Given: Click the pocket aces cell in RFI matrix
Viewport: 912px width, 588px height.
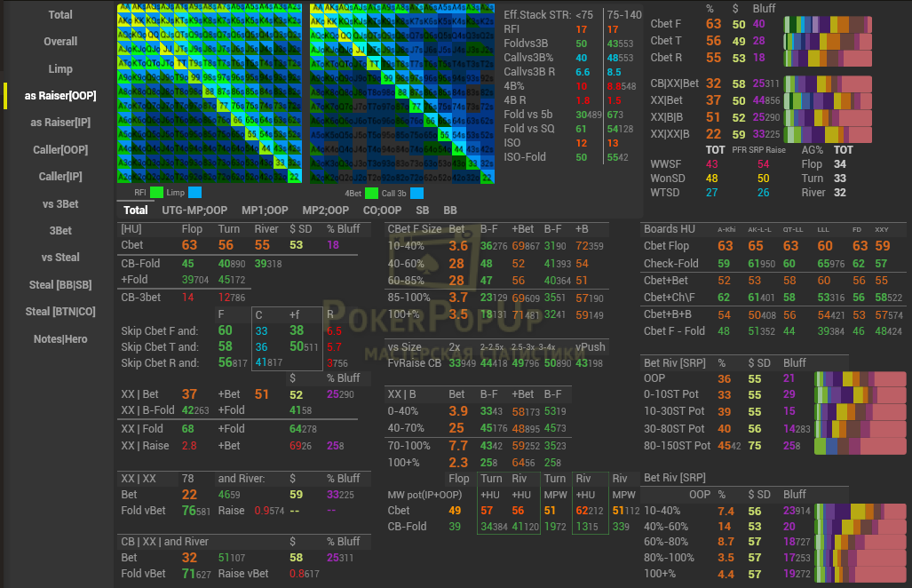Looking at the screenshot, I should click(124, 9).
